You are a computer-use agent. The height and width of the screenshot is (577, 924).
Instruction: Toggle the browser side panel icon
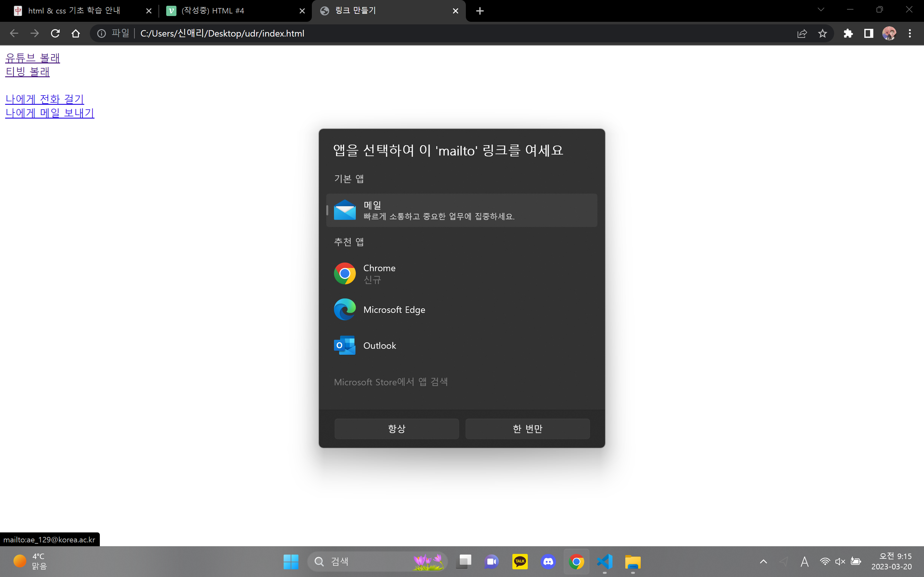click(868, 34)
